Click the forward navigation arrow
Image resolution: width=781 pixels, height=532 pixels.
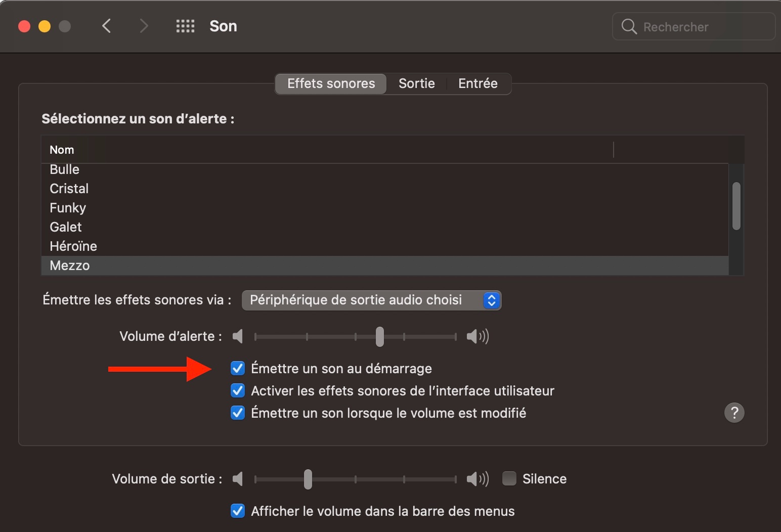point(144,26)
